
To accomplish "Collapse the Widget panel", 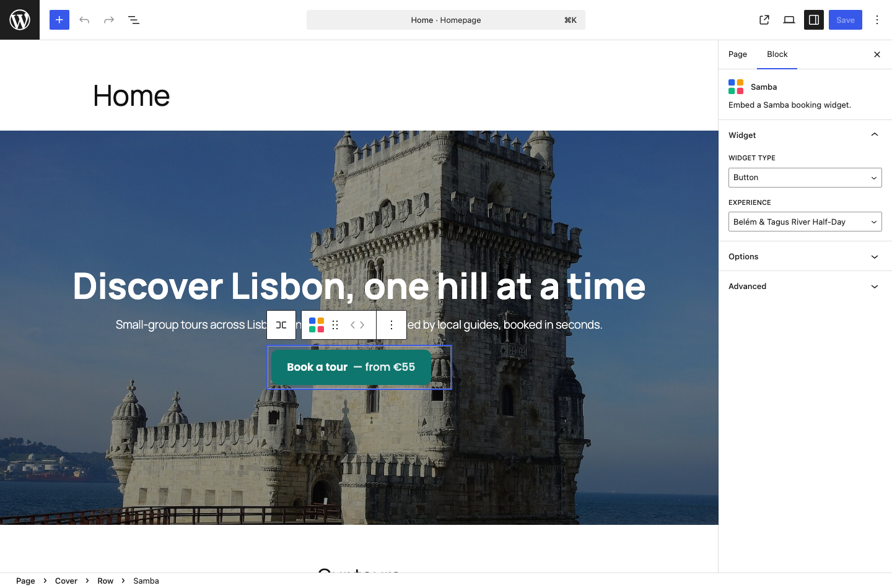I will [805, 135].
